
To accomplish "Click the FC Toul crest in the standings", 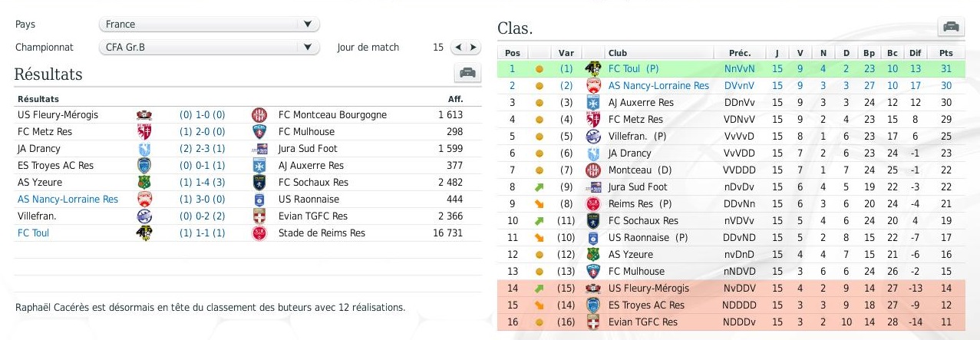I will tap(592, 69).
